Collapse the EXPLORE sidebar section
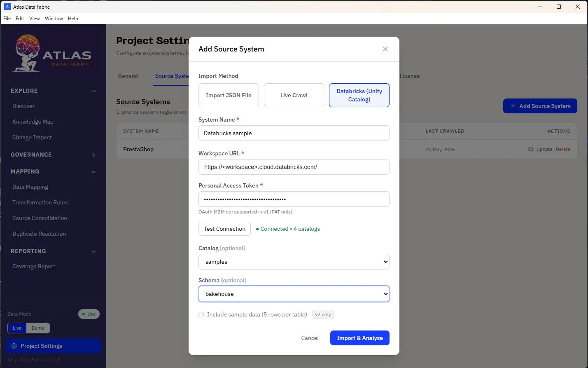 (x=54, y=91)
